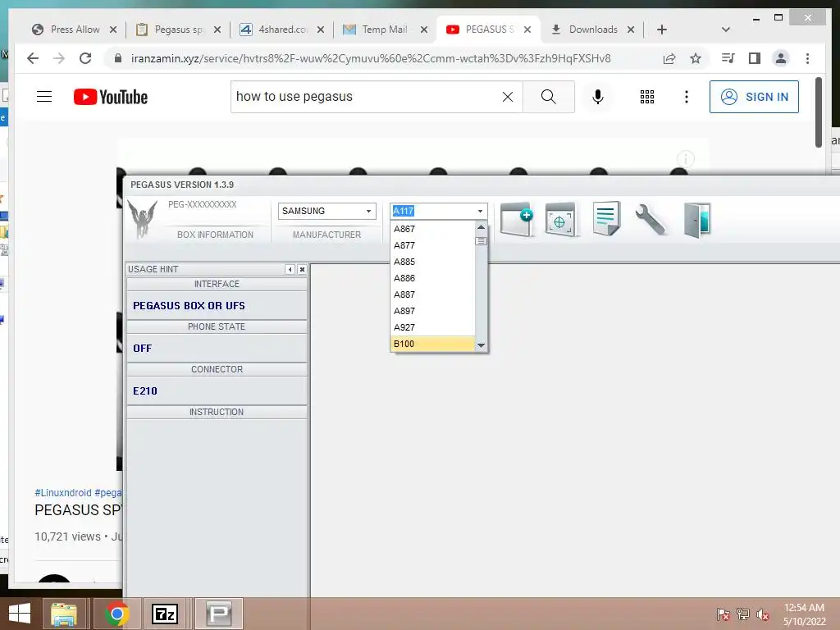Open the Chrome three-dot menu
The height and width of the screenshot is (630, 840).
coord(807,58)
